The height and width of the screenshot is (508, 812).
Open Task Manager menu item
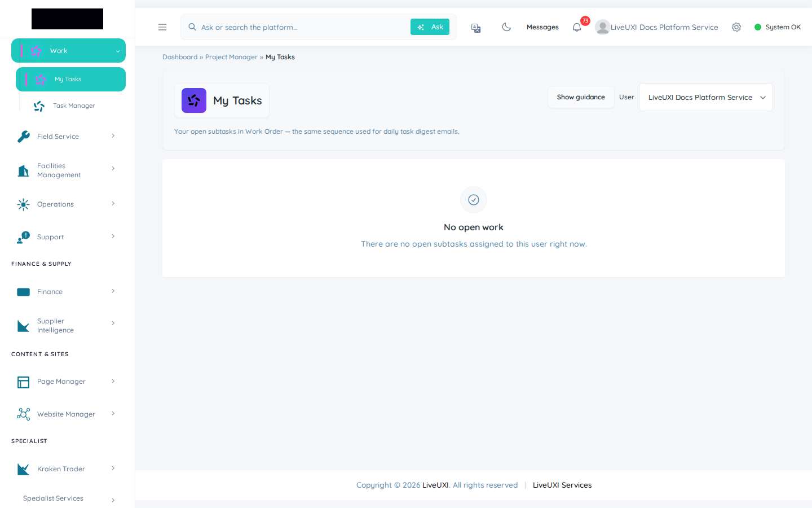click(74, 106)
